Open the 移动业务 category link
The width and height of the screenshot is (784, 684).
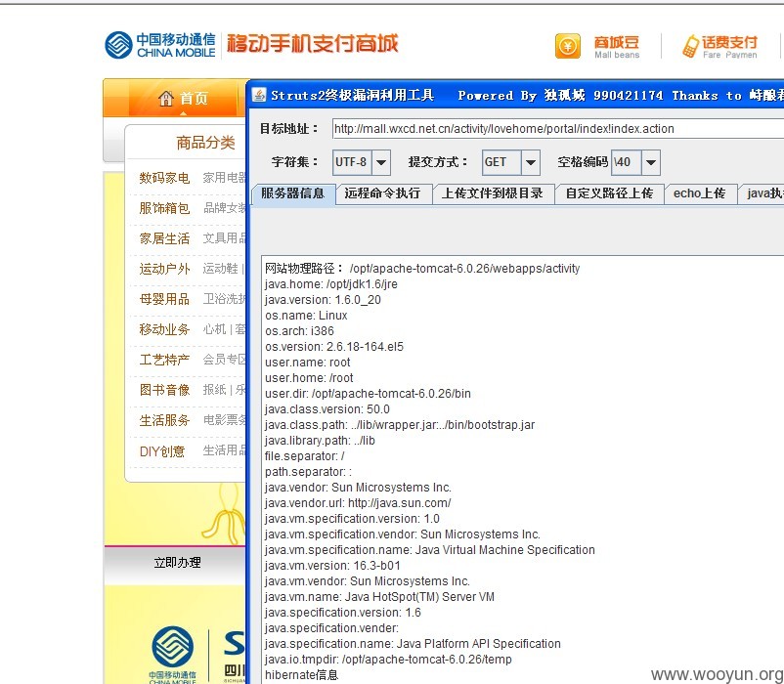click(164, 329)
